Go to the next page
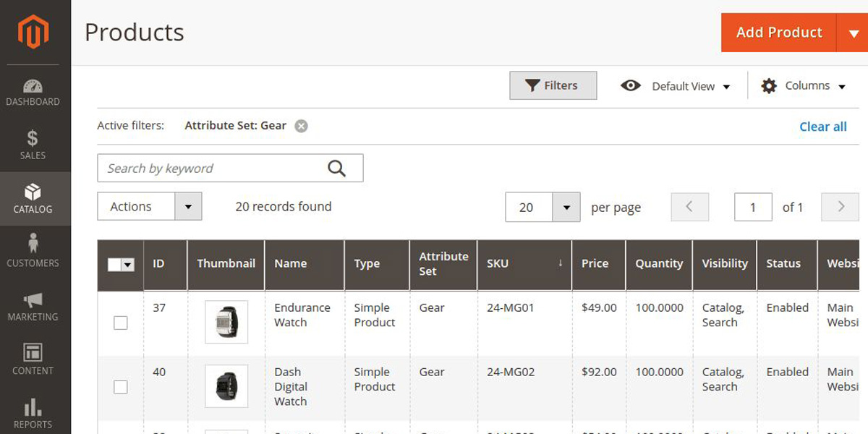Screen dimensions: 868x434 point(841,207)
